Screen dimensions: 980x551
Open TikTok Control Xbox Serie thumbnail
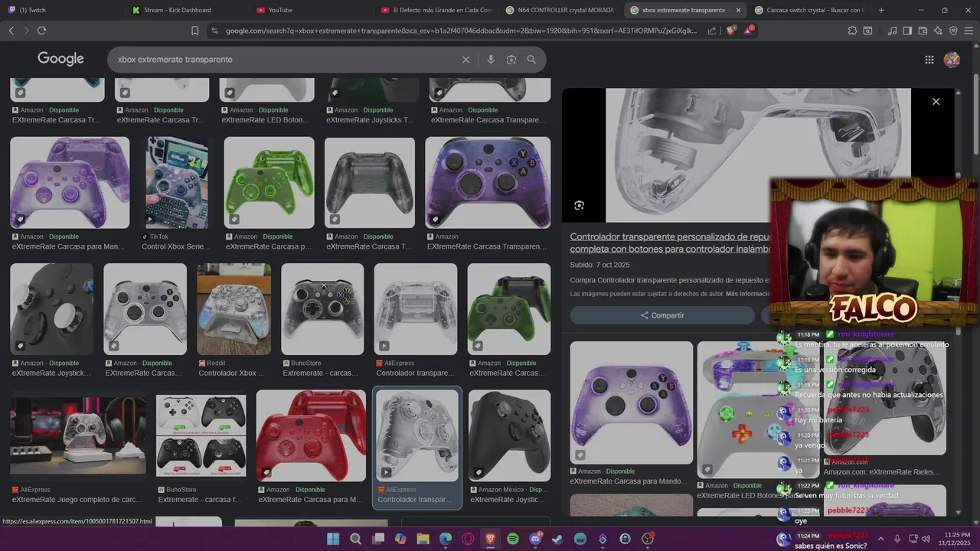(x=177, y=183)
